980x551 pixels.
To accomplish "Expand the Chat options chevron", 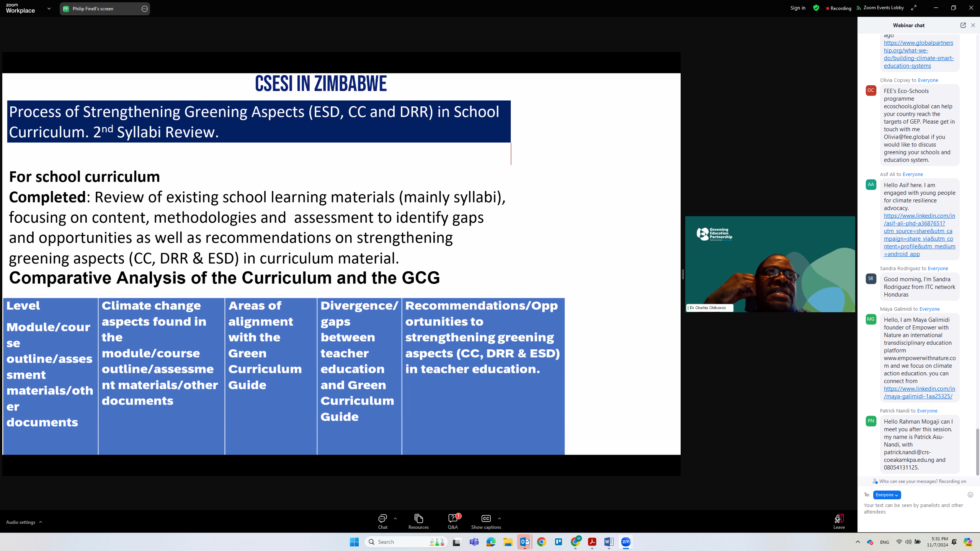I will 395,519.
